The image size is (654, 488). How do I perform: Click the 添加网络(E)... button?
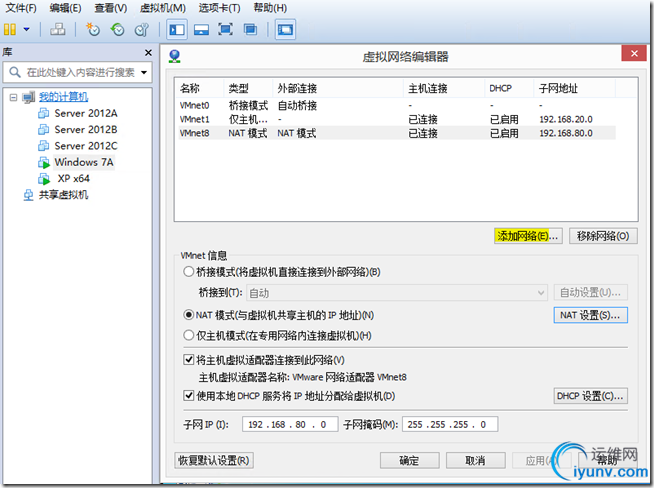tap(528, 236)
